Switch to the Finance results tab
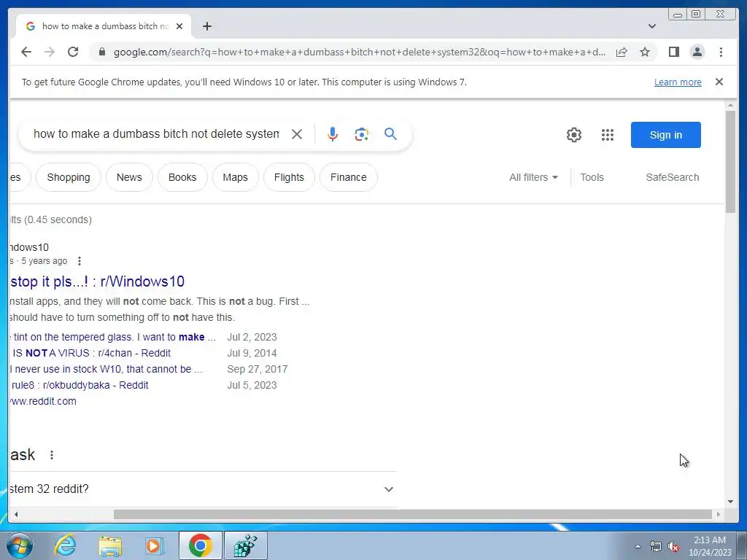This screenshot has width=747, height=560. point(348,177)
